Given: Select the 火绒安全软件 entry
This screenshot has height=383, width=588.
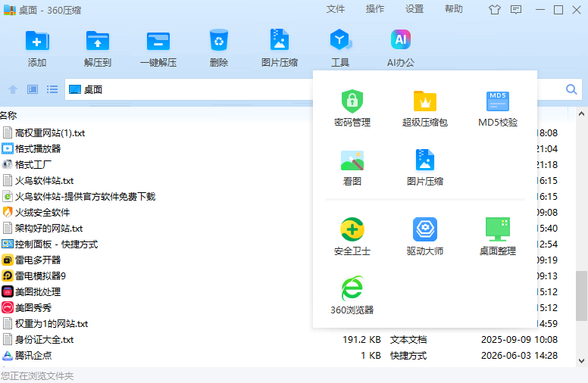Looking at the screenshot, I should pos(36,213).
